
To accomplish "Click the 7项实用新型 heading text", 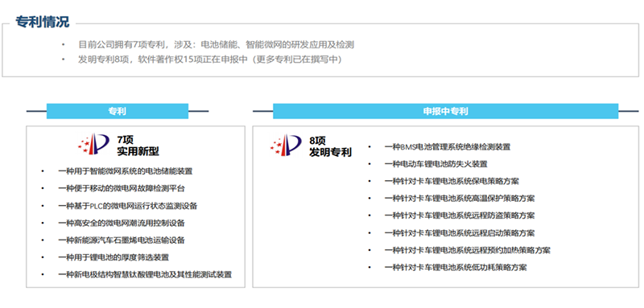I will (x=138, y=146).
